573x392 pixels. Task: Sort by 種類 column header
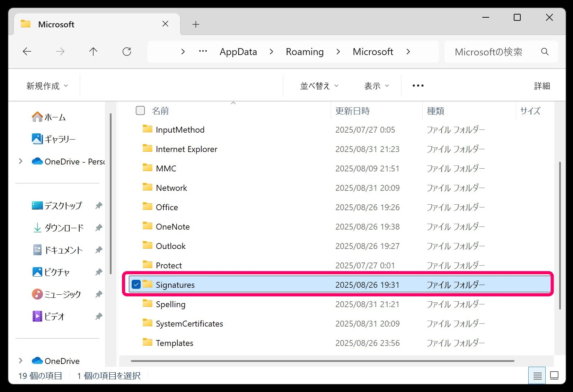tap(435, 111)
